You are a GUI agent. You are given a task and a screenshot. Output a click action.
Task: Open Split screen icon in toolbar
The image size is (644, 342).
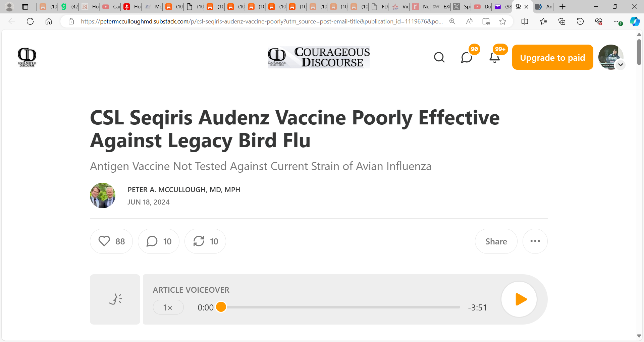(525, 21)
